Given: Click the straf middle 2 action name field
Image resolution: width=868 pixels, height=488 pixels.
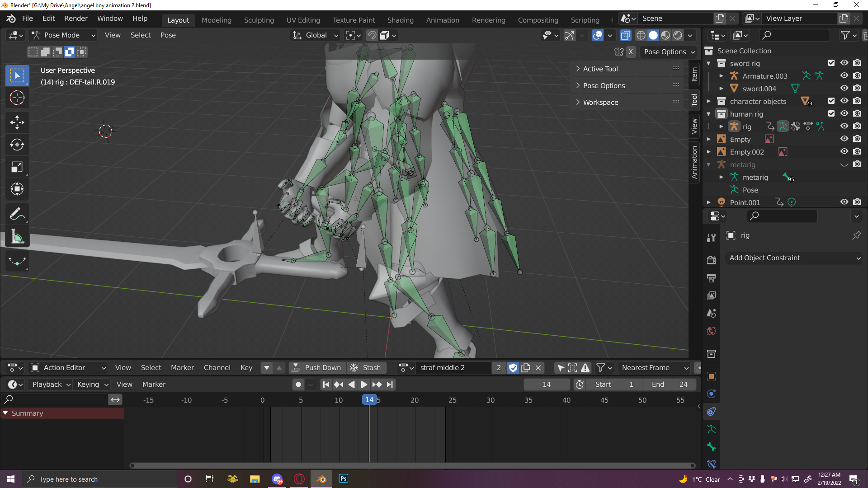Looking at the screenshot, I should (x=454, y=368).
